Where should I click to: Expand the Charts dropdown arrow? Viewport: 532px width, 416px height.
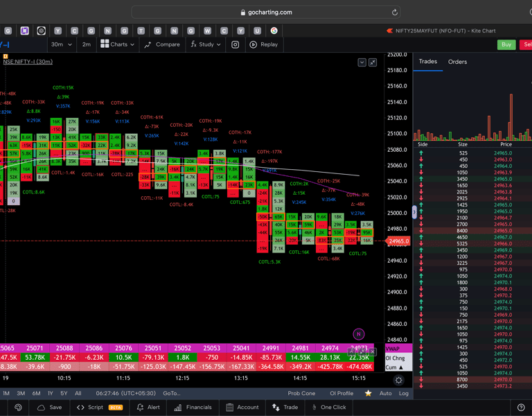point(132,44)
